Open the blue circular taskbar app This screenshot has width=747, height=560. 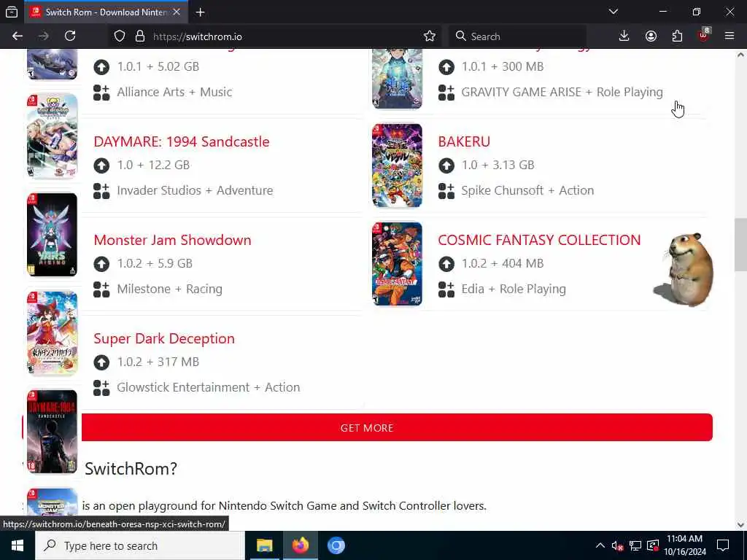[x=336, y=545]
